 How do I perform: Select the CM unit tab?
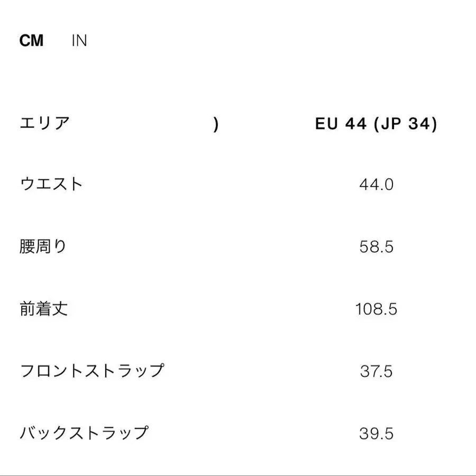point(31,41)
